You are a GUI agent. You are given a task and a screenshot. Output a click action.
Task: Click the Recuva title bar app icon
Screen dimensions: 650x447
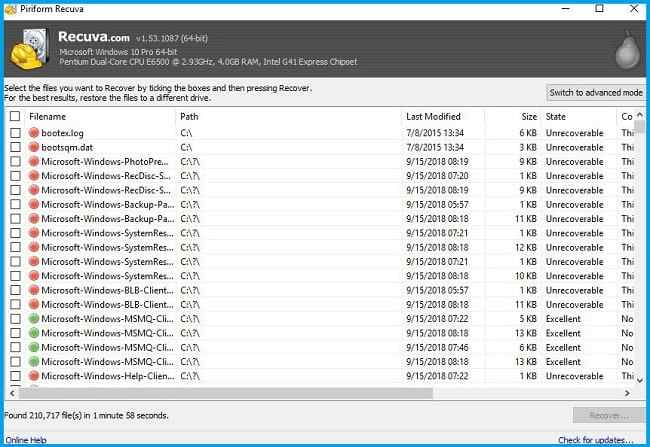point(10,9)
